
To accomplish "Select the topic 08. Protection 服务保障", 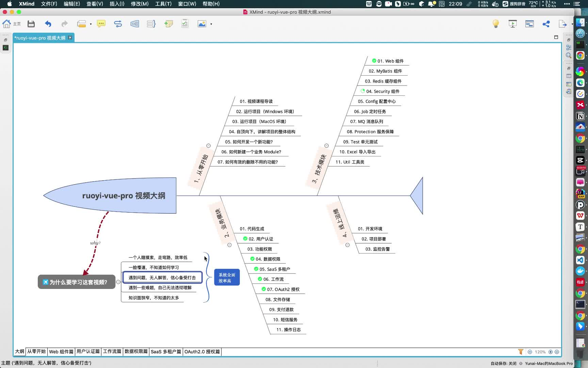I will point(370,132).
